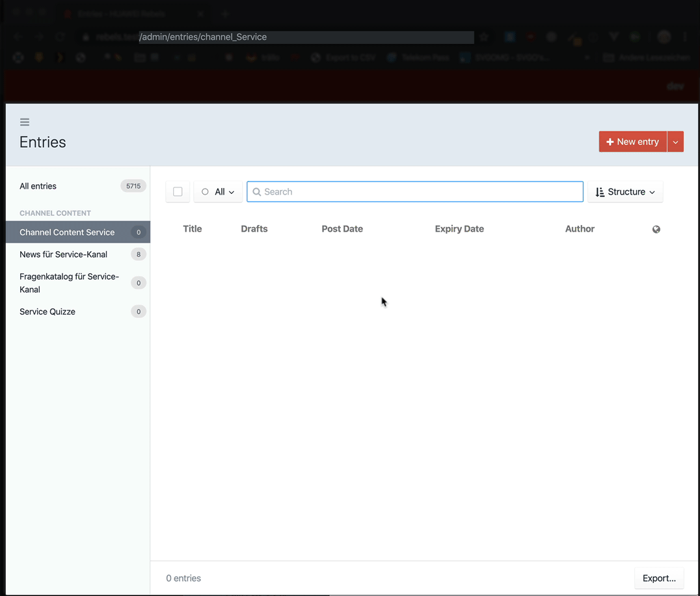
Task: Open the SVGOMG bookmark in the bookmarks bar
Action: coord(498,57)
